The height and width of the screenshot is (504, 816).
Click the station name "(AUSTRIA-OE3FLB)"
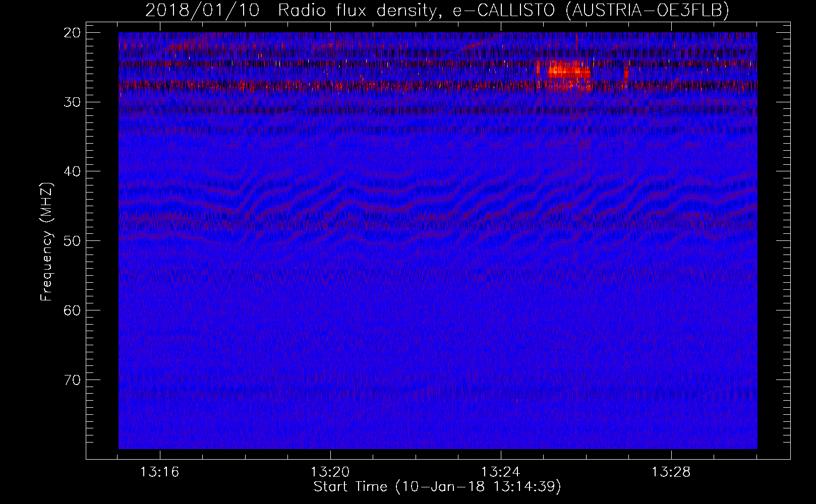pos(648,10)
